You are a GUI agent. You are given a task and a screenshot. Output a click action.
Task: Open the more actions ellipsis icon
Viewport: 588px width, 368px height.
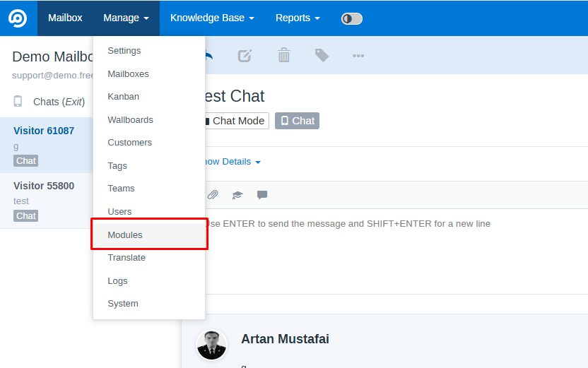[358, 55]
